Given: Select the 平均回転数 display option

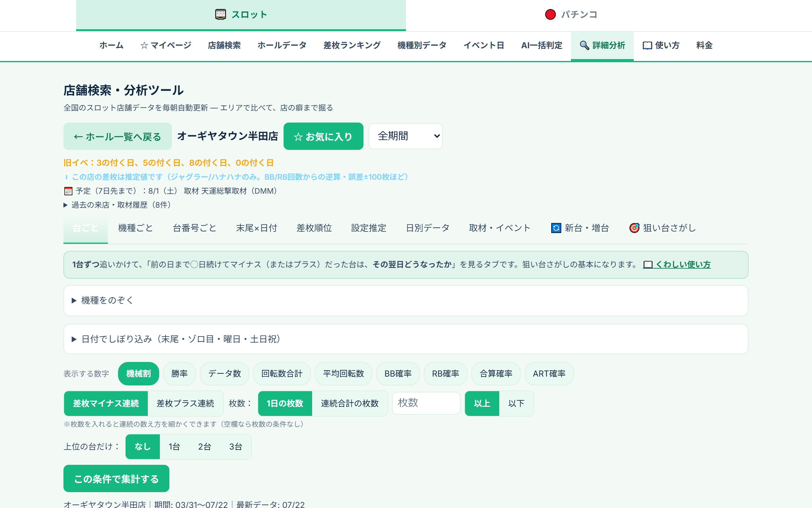Looking at the screenshot, I should (x=343, y=374).
